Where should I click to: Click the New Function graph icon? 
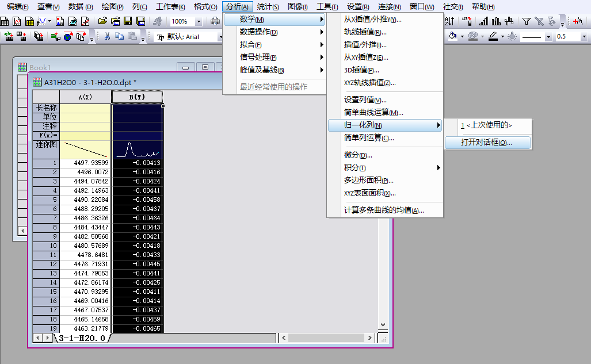pos(41,21)
